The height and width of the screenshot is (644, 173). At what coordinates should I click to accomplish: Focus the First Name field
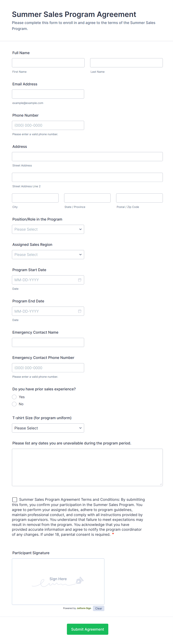48,63
